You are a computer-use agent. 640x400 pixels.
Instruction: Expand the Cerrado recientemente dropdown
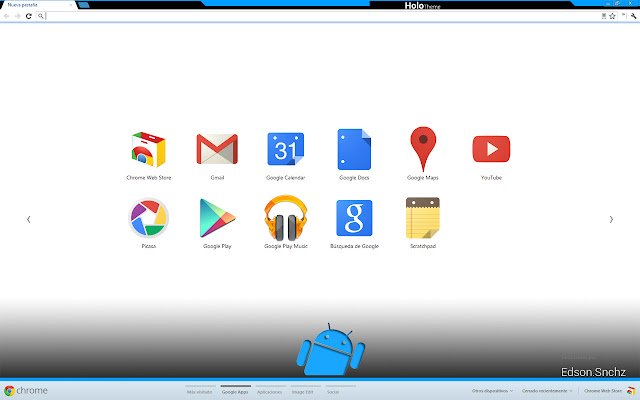pyautogui.click(x=547, y=391)
